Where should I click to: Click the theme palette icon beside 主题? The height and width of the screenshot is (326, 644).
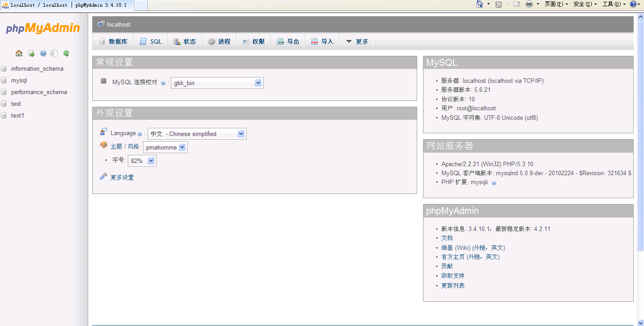(104, 145)
